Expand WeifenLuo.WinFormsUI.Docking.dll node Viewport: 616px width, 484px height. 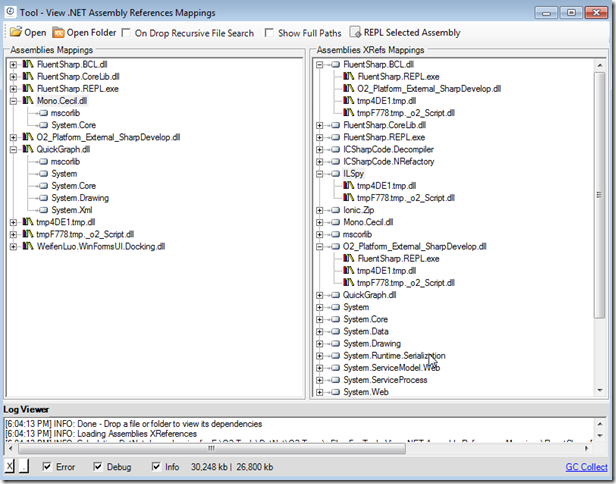pyautogui.click(x=13, y=247)
